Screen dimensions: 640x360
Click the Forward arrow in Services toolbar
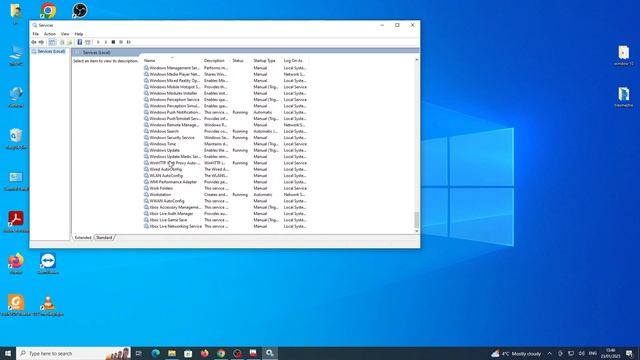click(41, 42)
